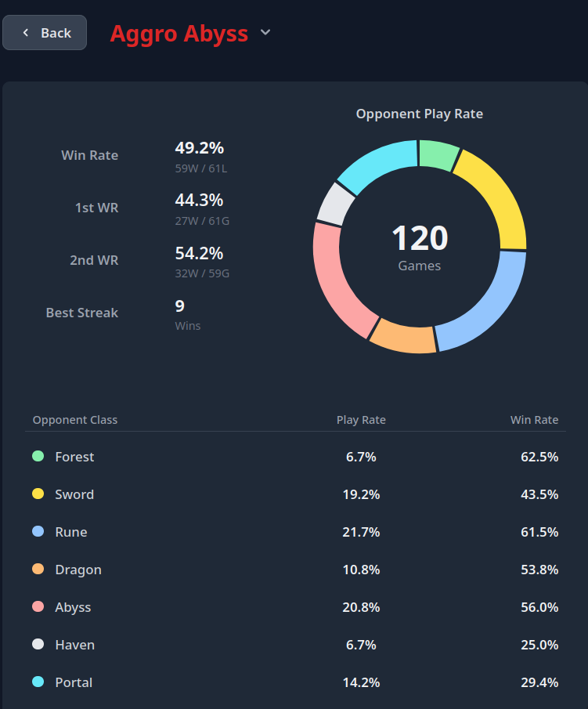
Task: Click the 1st WR label
Action: click(x=97, y=208)
